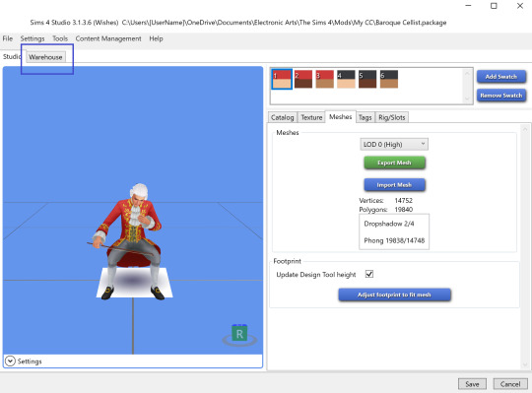Select swatch number 5
The width and height of the screenshot is (532, 393).
(367, 79)
